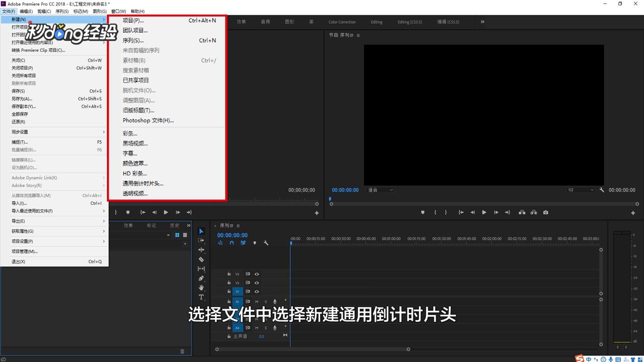644x362 pixels.
Task: Toggle V3 track output eye
Action: tap(257, 274)
